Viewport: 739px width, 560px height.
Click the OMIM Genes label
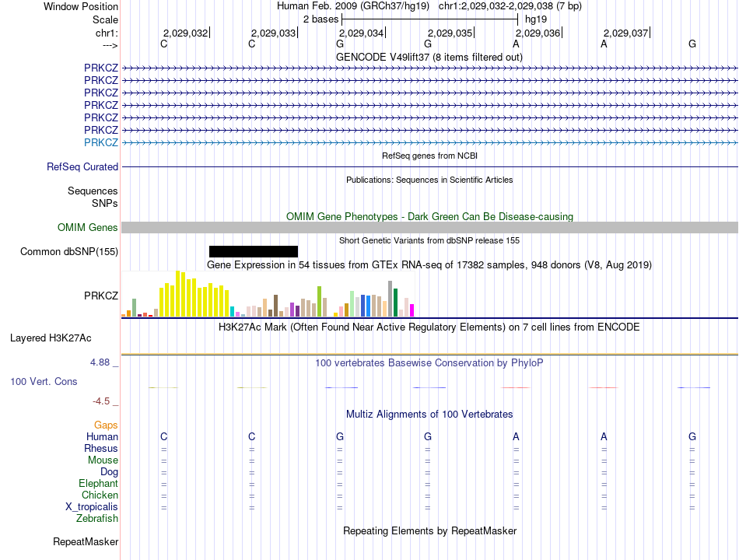click(x=87, y=227)
